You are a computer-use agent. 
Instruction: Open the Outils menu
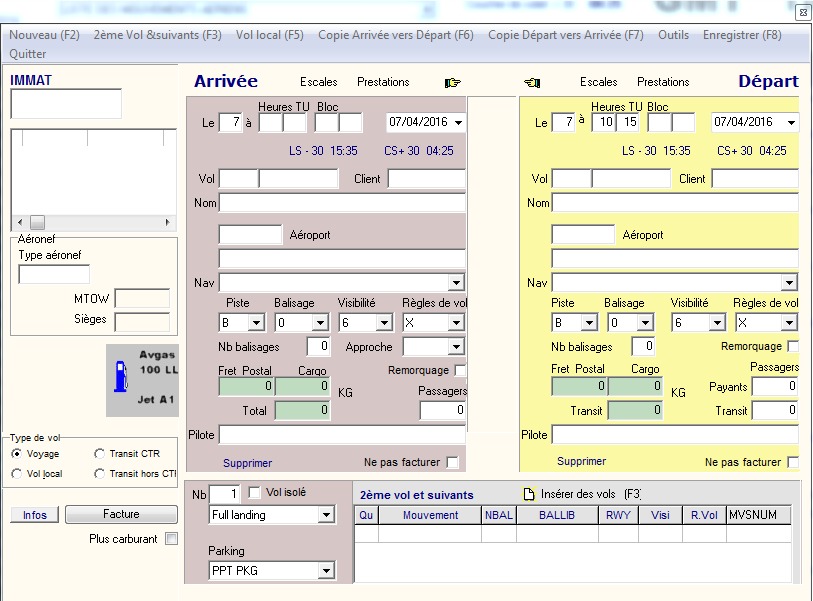tap(673, 35)
